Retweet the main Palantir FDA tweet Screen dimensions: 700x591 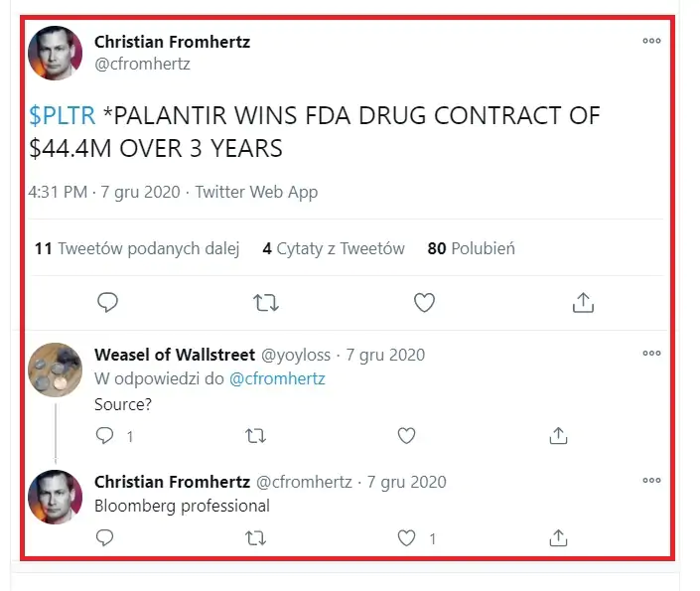[x=266, y=302]
